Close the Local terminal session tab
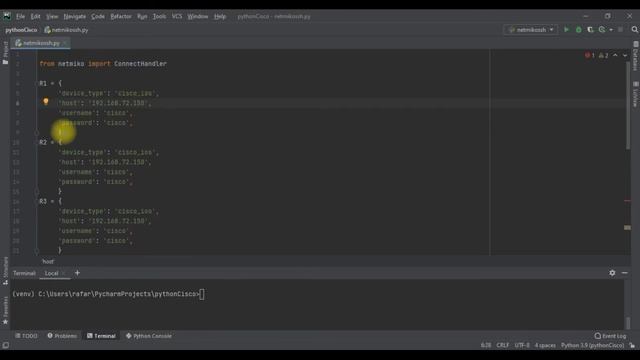The width and height of the screenshot is (640, 360). 64,273
